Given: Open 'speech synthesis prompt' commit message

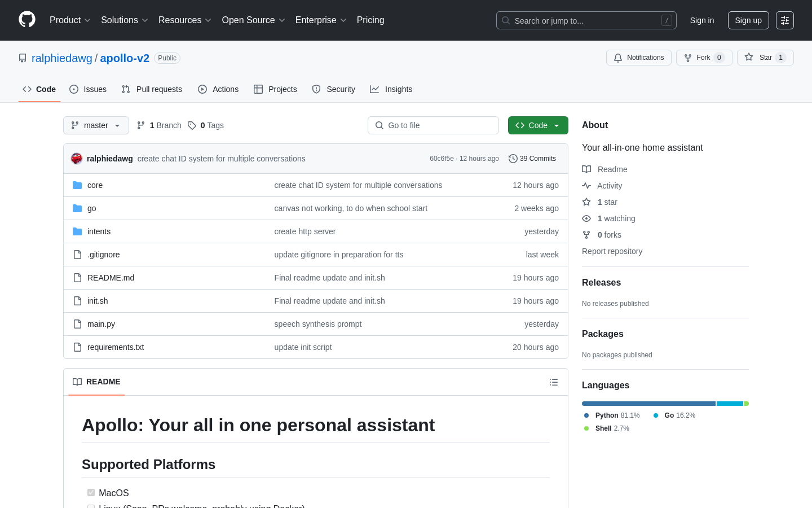Looking at the screenshot, I should tap(318, 324).
